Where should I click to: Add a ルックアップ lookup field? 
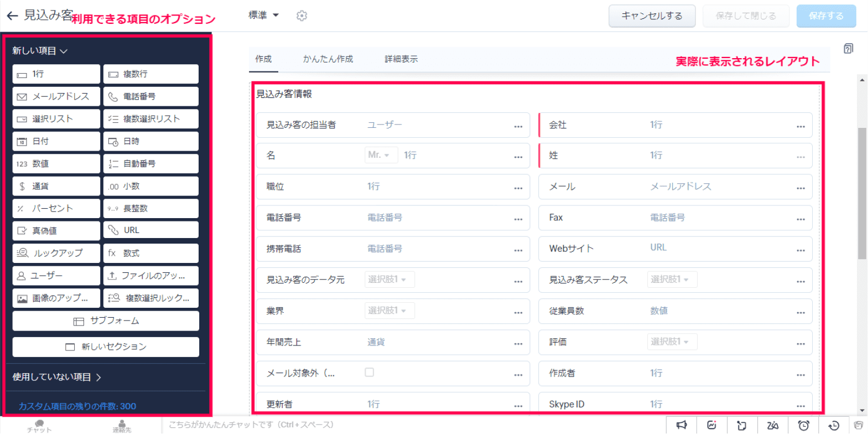pos(56,253)
